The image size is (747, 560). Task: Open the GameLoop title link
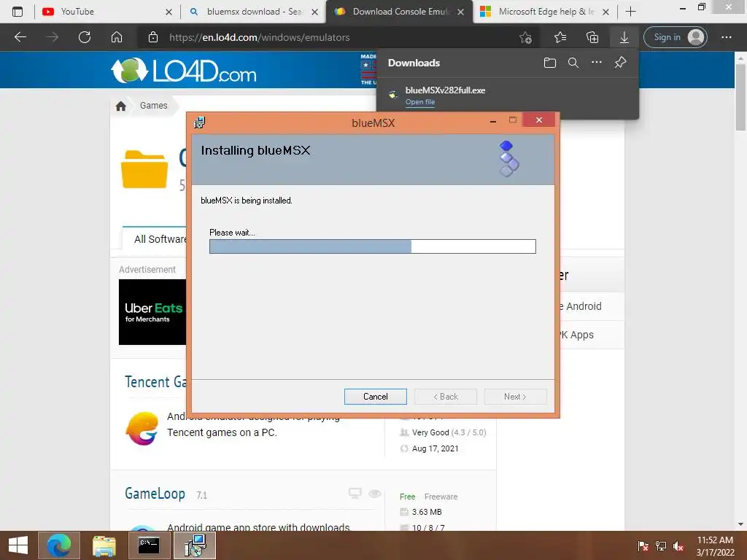pos(155,494)
